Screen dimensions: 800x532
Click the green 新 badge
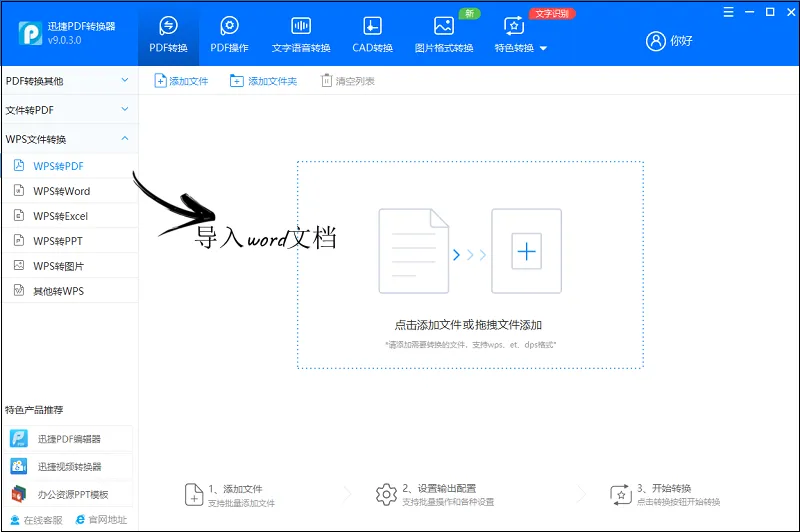click(469, 13)
